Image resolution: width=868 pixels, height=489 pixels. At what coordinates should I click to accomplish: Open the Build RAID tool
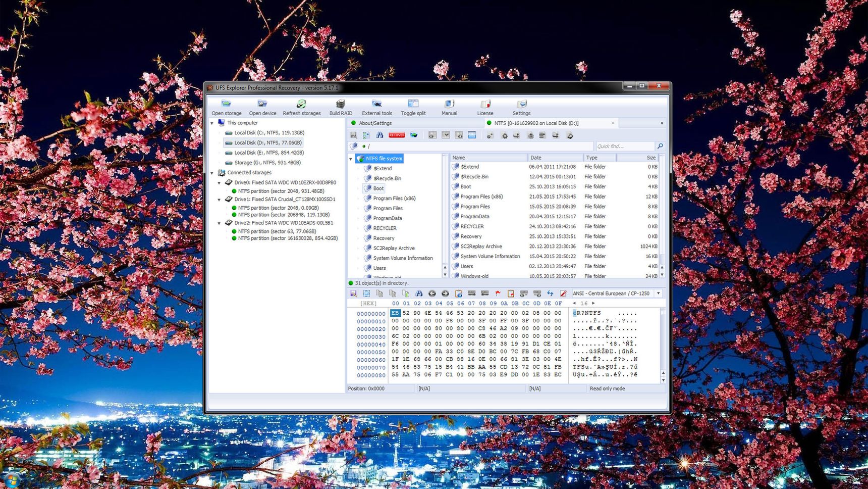click(341, 107)
